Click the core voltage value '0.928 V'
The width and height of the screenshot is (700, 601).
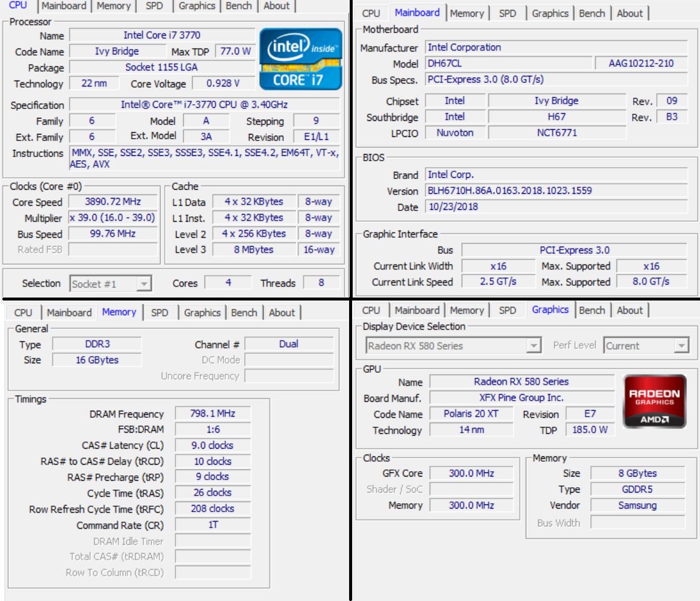click(223, 83)
